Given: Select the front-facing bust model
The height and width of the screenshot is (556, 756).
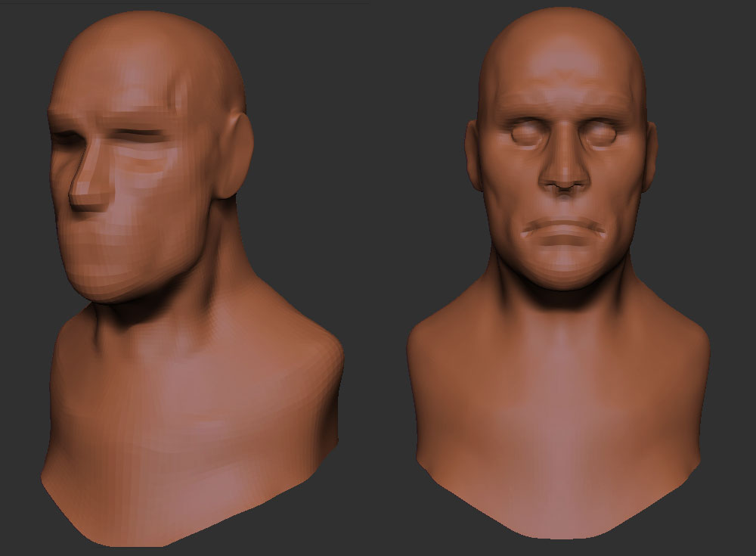Looking at the screenshot, I should (x=559, y=273).
